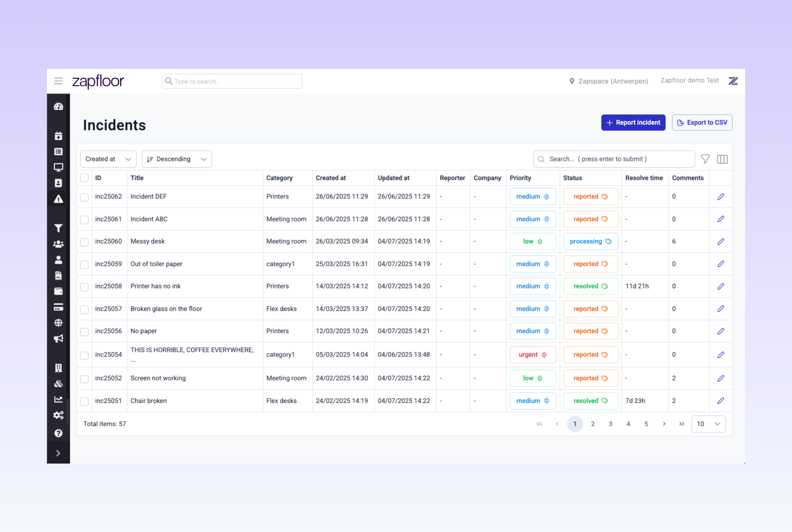Click the Report incident button
This screenshot has width=792, height=532.
(x=633, y=123)
